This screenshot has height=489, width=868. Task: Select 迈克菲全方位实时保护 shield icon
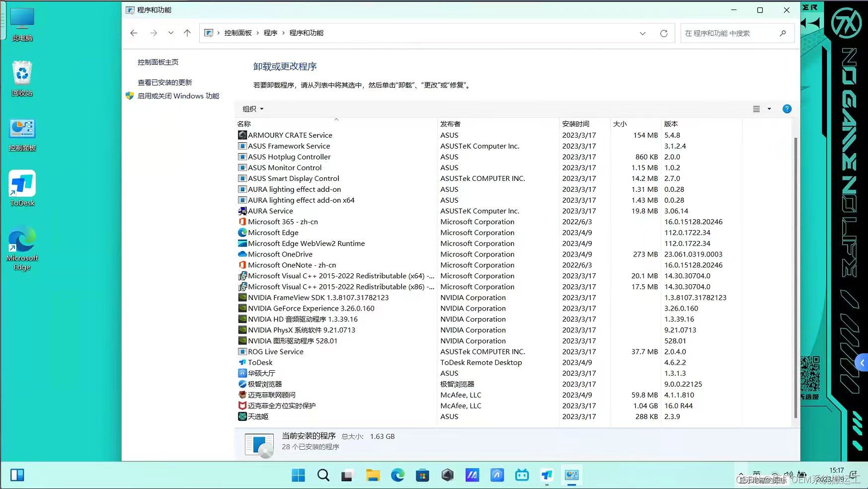pyautogui.click(x=242, y=406)
